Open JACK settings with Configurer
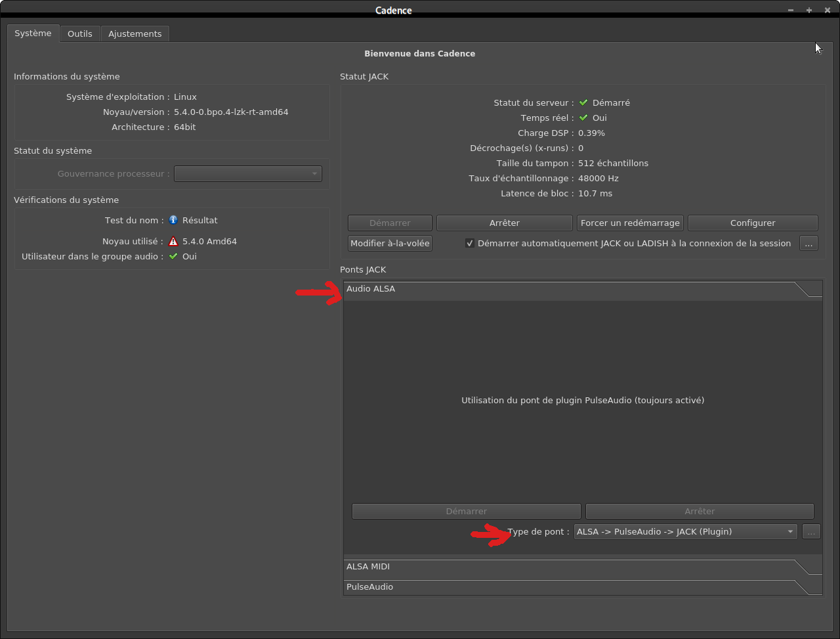Viewport: 840px width, 639px height. [x=753, y=223]
